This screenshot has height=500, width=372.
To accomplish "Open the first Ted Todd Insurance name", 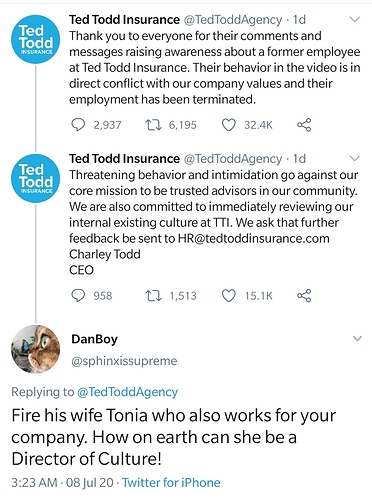I will 124,20.
